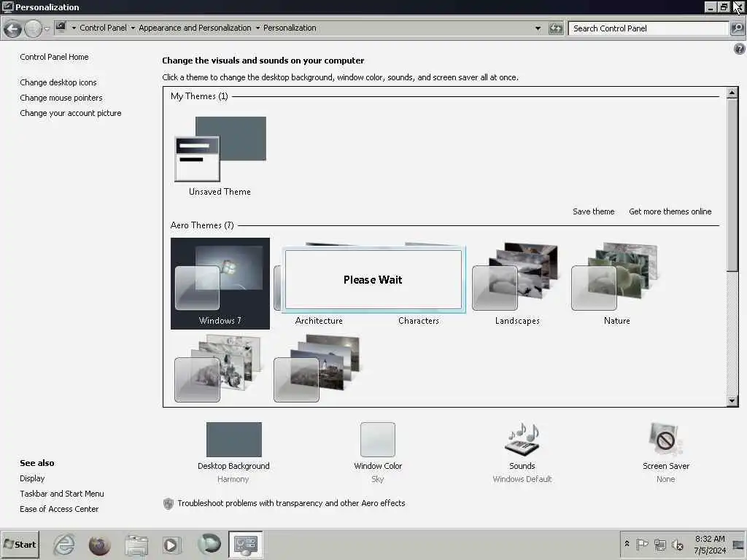Click the Search Control Panel input field
The width and height of the screenshot is (747, 560).
tap(649, 28)
